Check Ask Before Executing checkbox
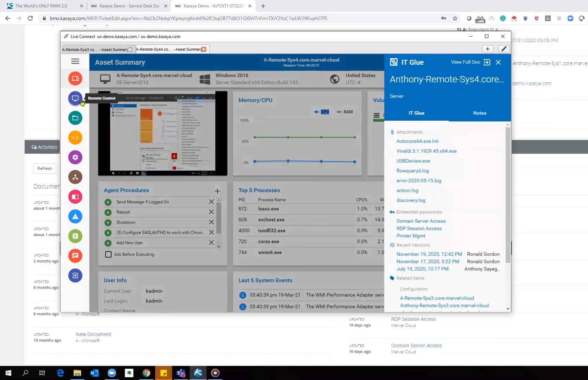The image size is (588, 380). [108, 254]
